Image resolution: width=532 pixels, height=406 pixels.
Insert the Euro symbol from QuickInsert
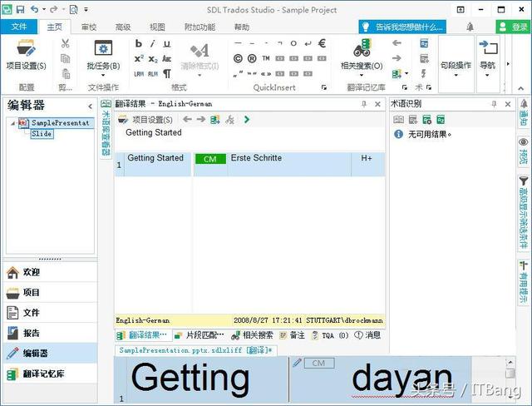(322, 43)
